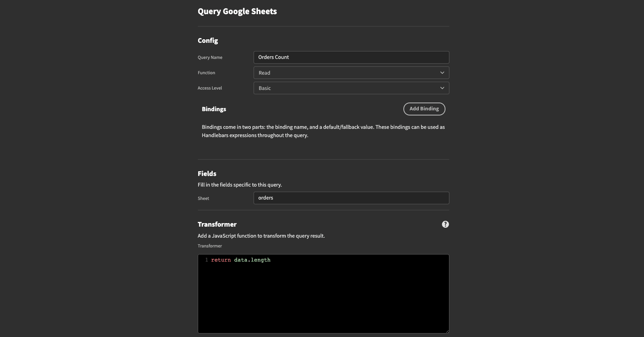Click the Bindings section title

(x=214, y=109)
